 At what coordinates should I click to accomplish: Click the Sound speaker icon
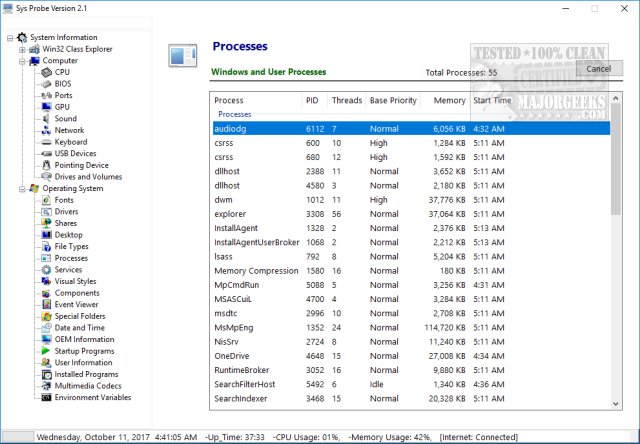pos(46,119)
